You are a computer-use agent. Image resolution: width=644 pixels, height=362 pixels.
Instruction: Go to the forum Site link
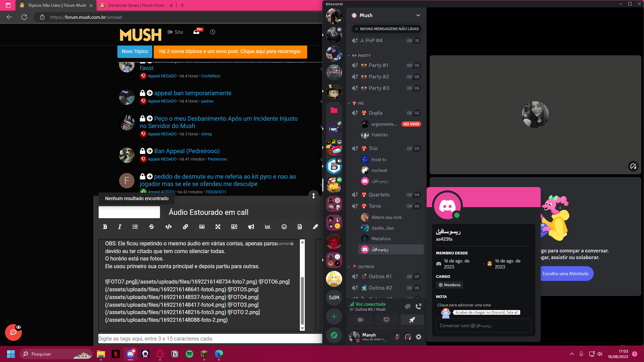coord(175,32)
